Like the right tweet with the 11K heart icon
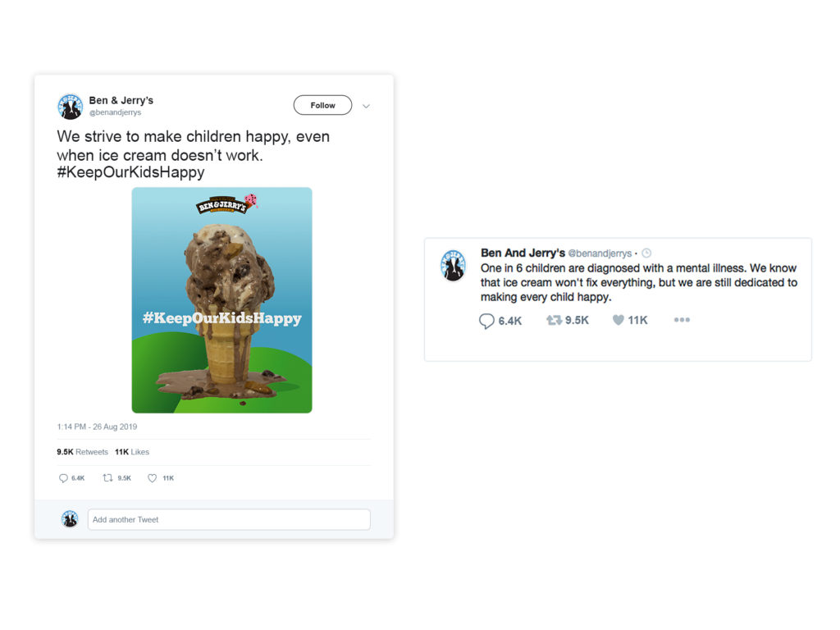This screenshot has height=630, width=840. [x=619, y=320]
